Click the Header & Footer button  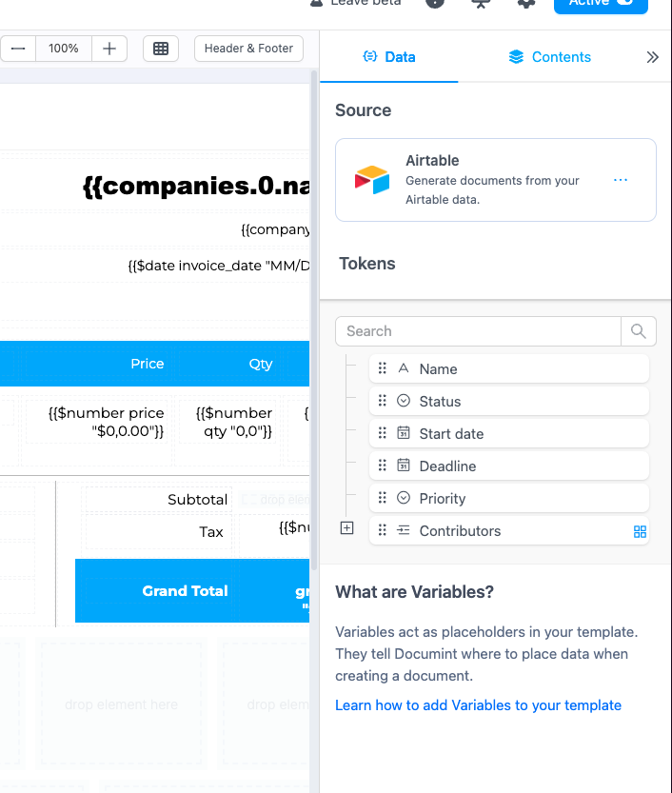tap(248, 49)
